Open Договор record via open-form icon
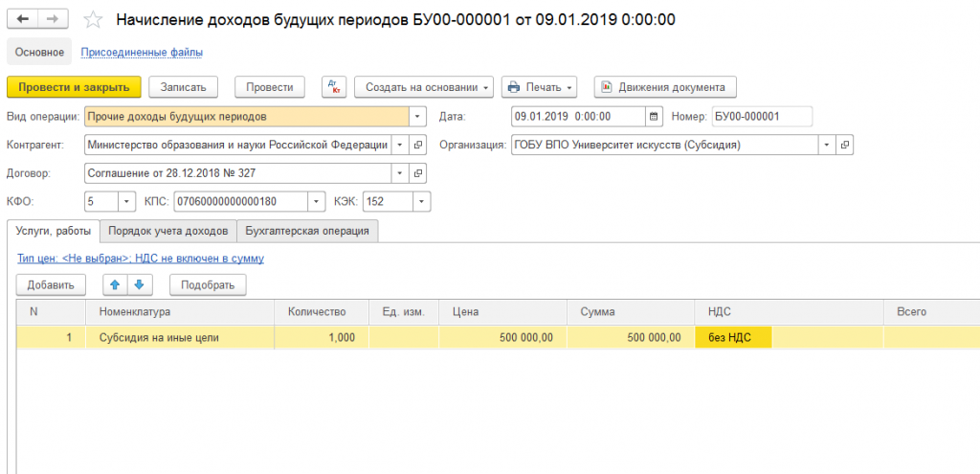 coord(418,173)
